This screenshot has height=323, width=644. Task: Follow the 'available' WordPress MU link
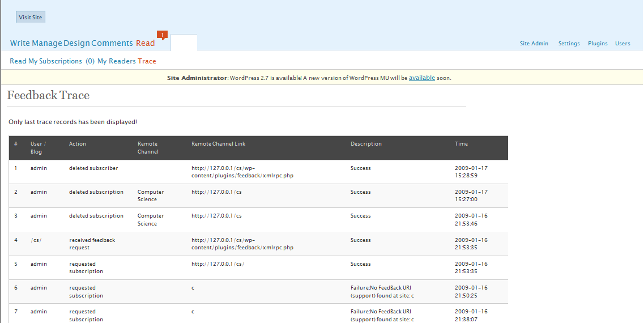(x=422, y=78)
